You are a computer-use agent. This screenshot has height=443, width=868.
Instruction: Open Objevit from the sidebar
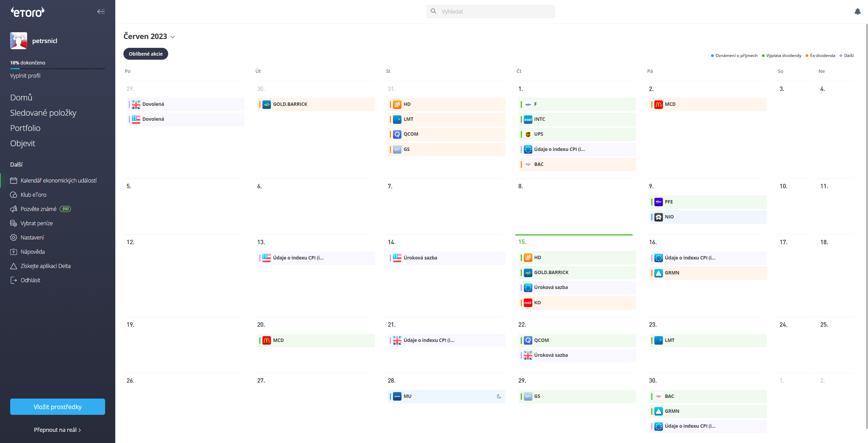pos(23,143)
